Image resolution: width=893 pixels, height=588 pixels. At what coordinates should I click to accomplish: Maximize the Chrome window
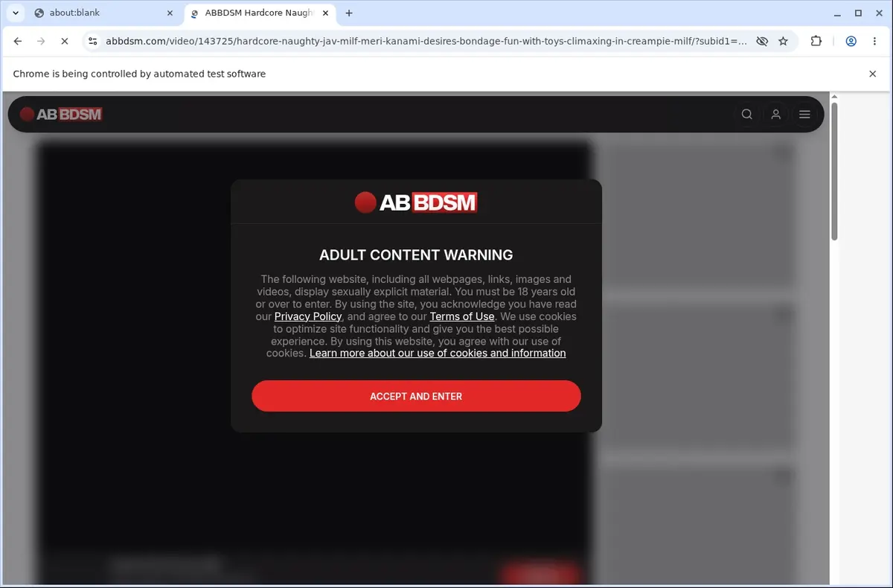(x=858, y=13)
